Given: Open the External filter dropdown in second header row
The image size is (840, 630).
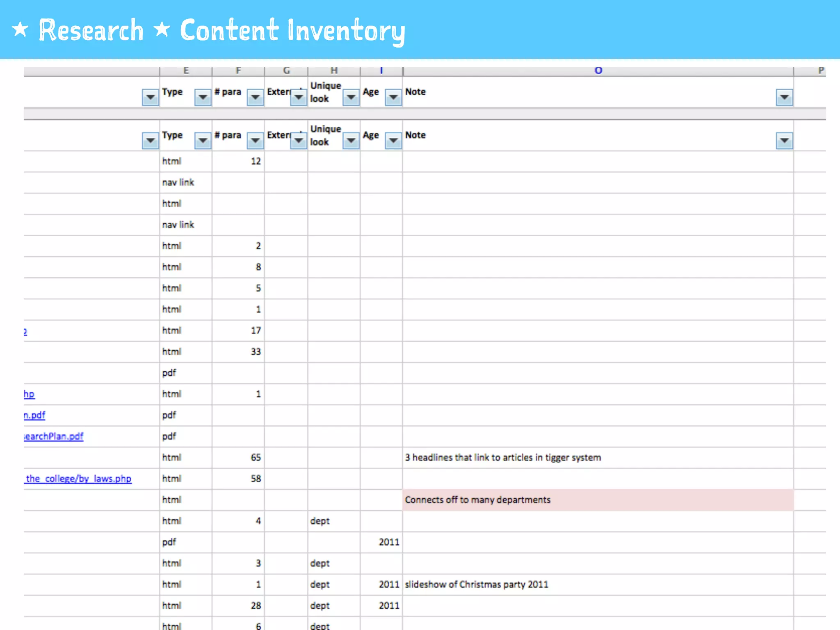Looking at the screenshot, I should click(299, 141).
